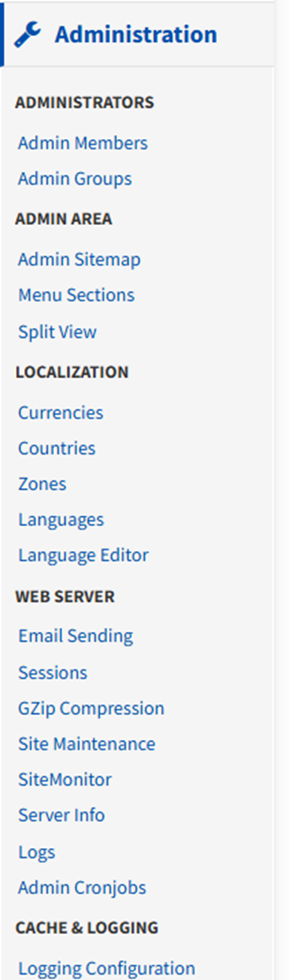Image resolution: width=289 pixels, height=980 pixels.
Task: Open Logging Configuration
Action: (x=107, y=968)
